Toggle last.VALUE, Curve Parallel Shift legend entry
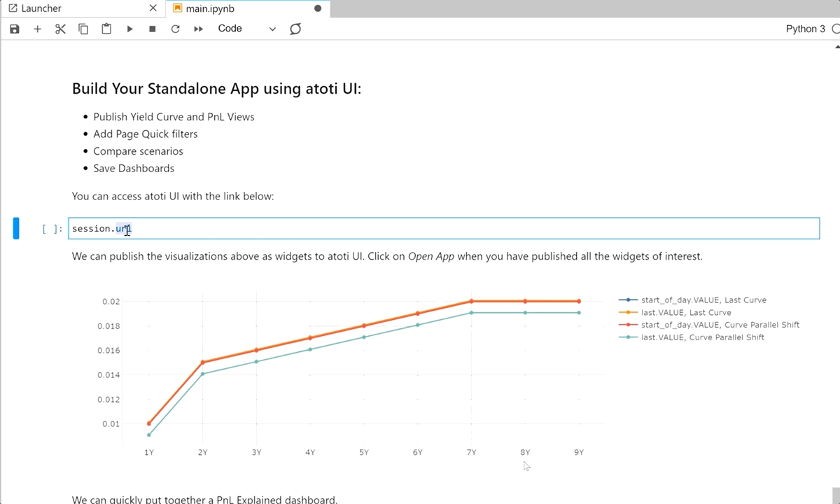 [x=702, y=337]
